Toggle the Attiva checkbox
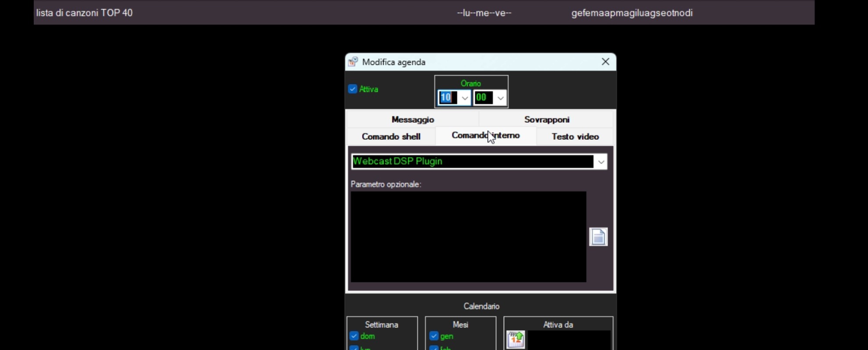868x350 pixels. [353, 89]
